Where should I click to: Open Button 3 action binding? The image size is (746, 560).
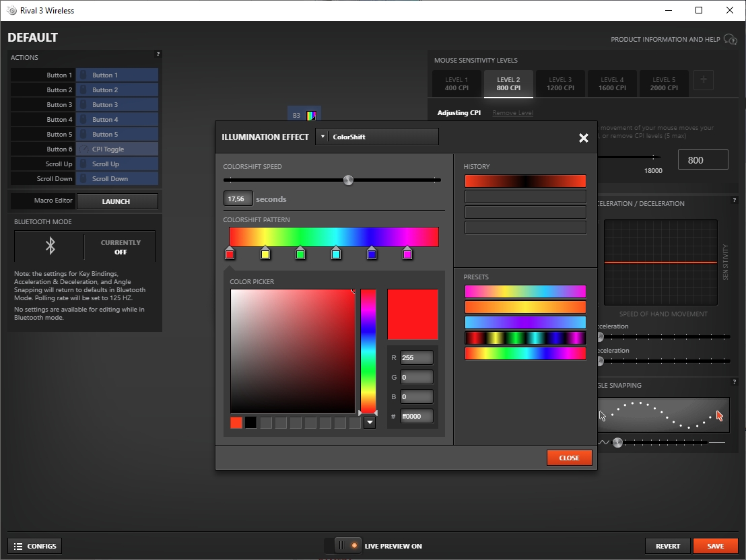[117, 104]
